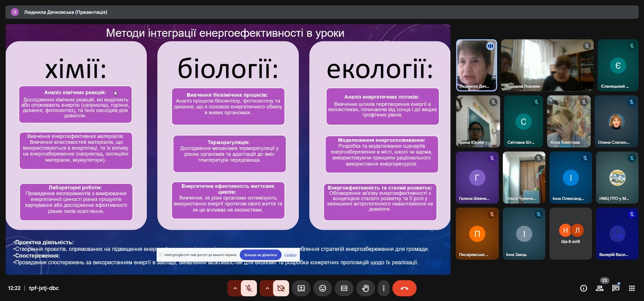Open the chat panel

(x=616, y=288)
